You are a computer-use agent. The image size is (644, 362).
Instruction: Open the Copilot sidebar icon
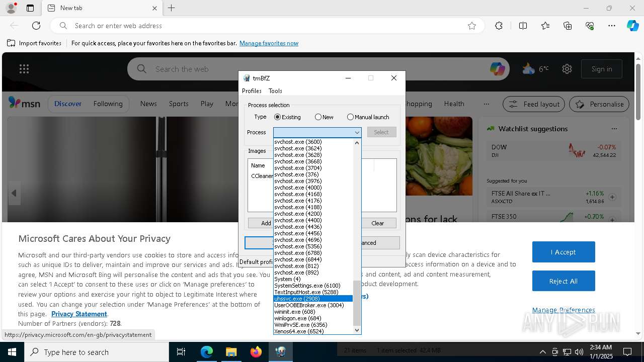(632, 26)
